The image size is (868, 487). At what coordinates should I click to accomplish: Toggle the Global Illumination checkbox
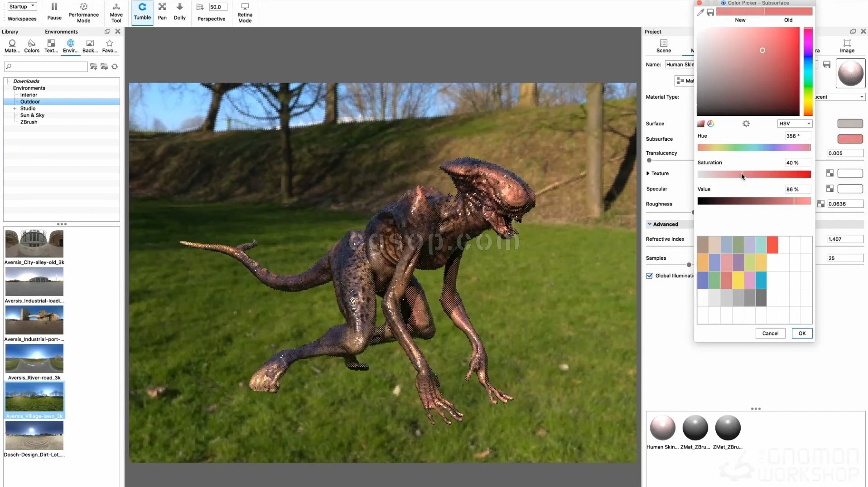(x=649, y=276)
